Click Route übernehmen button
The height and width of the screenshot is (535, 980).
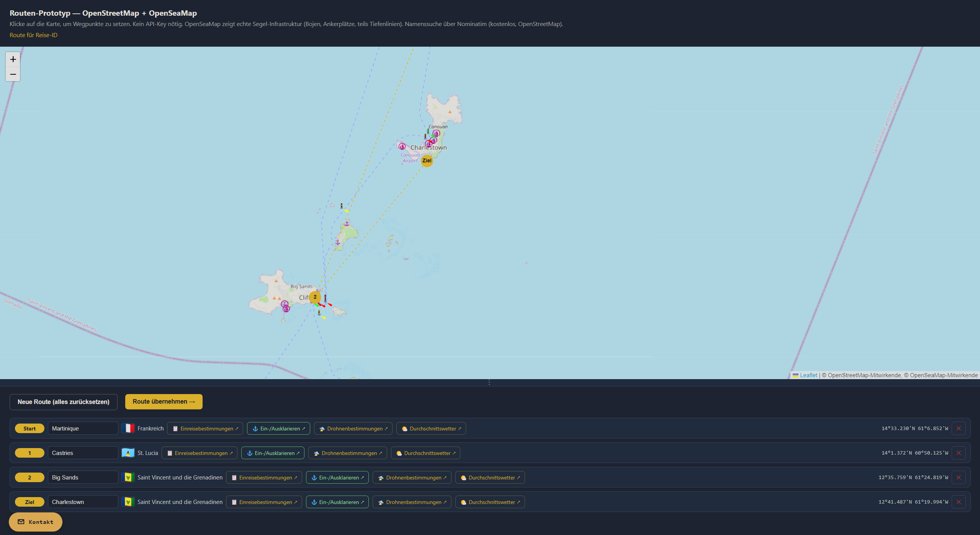164,401
